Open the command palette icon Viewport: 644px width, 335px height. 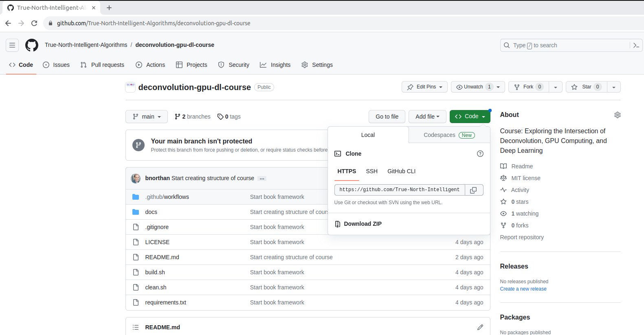(x=636, y=45)
